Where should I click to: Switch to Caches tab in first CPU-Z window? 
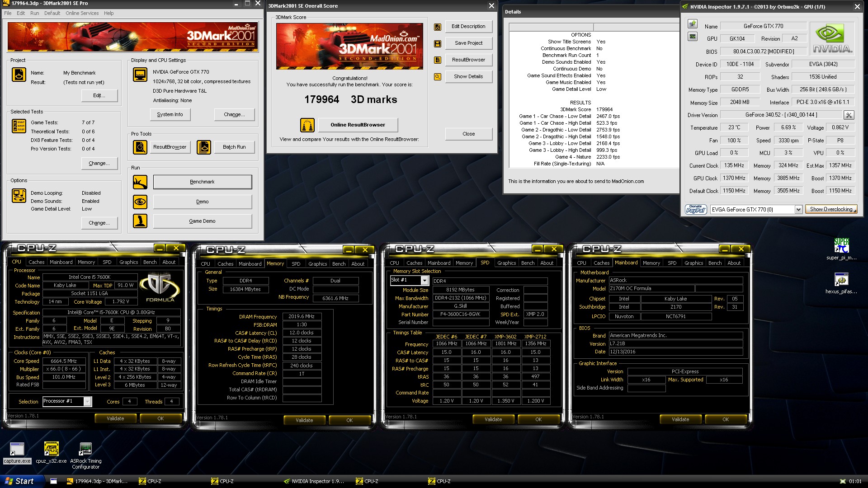tap(37, 262)
